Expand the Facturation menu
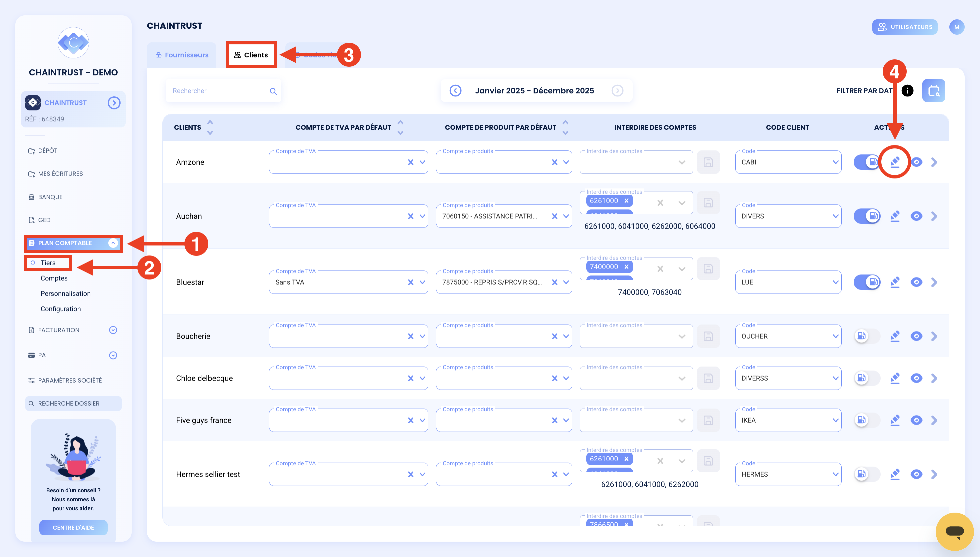The width and height of the screenshot is (980, 557). (x=113, y=330)
